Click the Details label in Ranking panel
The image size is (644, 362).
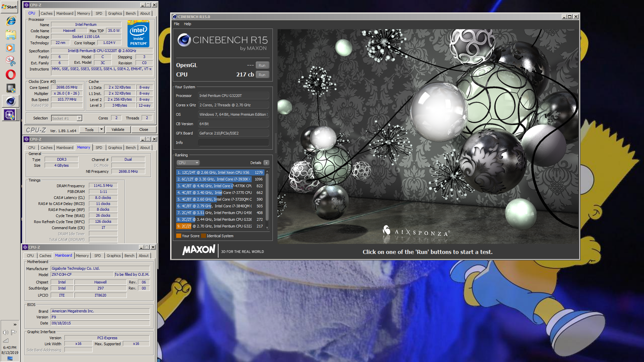[256, 163]
